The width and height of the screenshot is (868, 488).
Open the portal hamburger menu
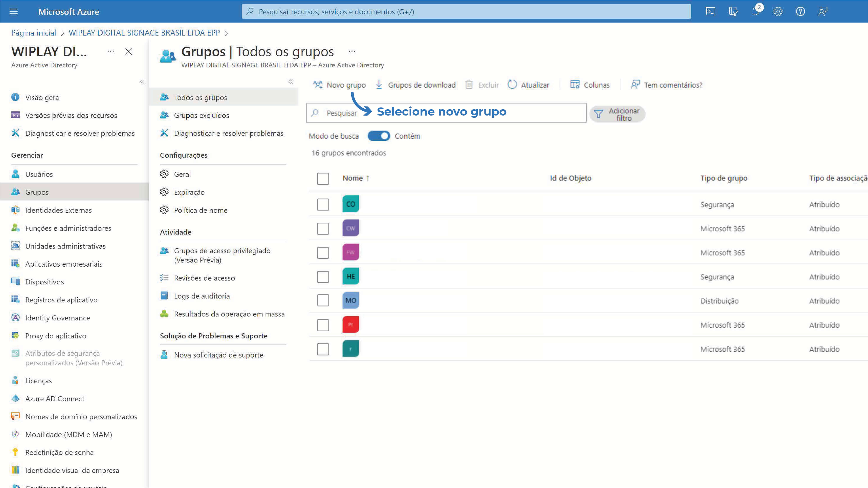[13, 11]
